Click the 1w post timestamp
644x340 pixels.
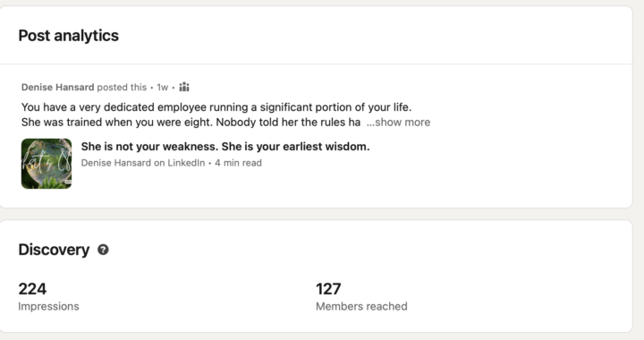[x=163, y=87]
